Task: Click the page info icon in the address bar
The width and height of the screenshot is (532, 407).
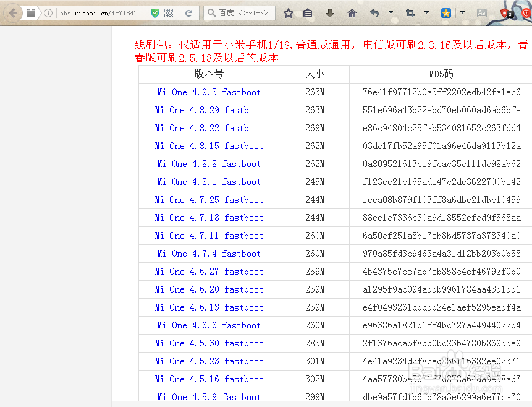Action: tap(48, 13)
